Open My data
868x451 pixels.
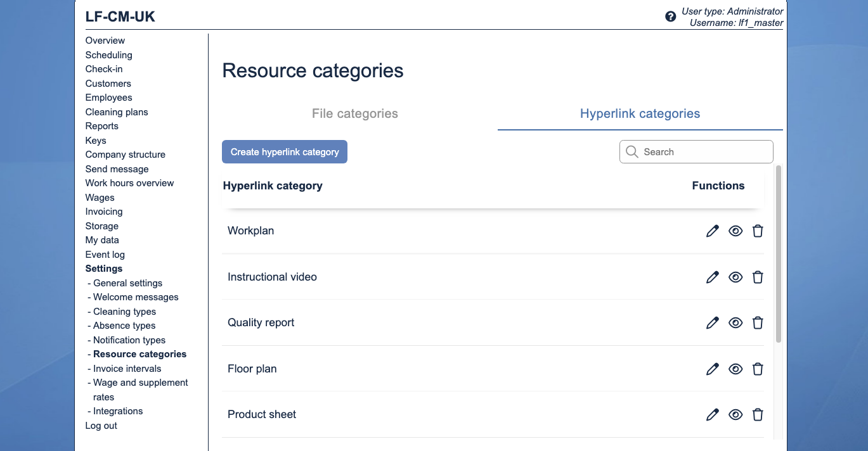[102, 240]
